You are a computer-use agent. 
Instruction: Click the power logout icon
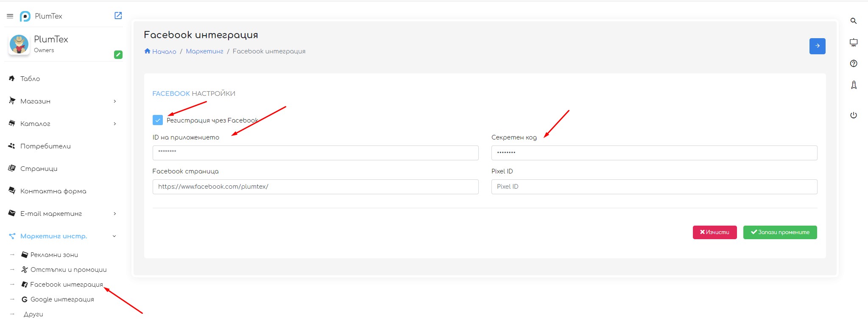854,115
